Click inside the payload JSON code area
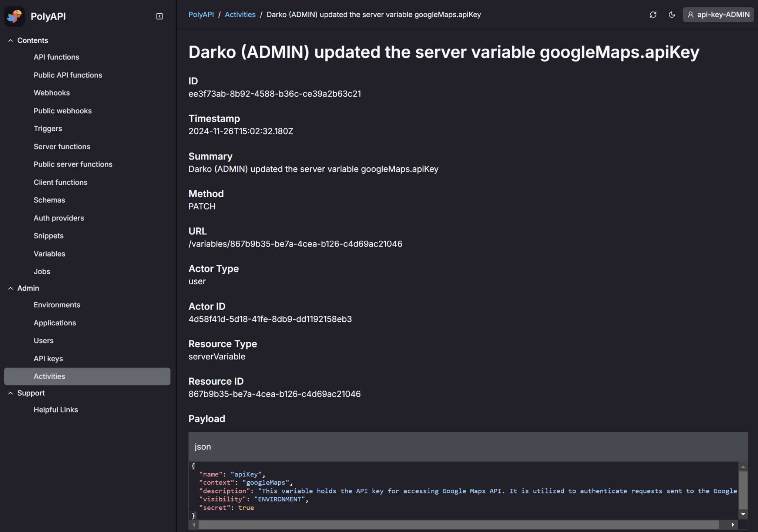 point(463,491)
